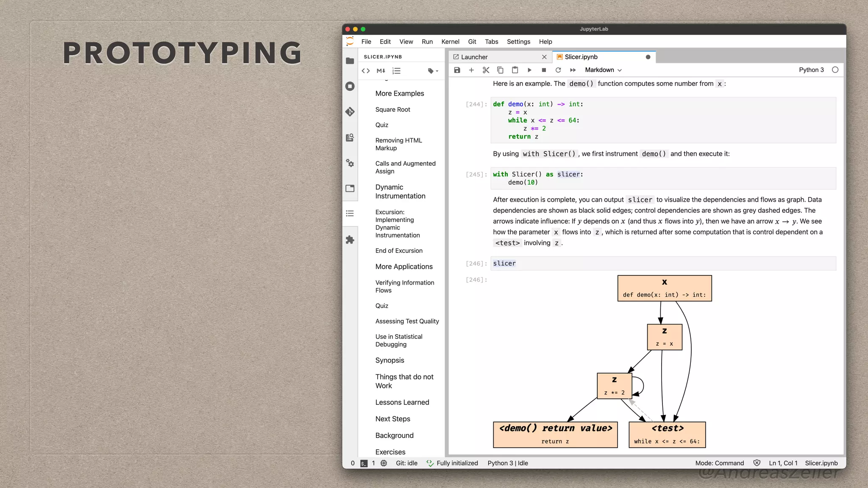The height and width of the screenshot is (488, 868).
Task: Open the Settings menu
Action: point(518,42)
